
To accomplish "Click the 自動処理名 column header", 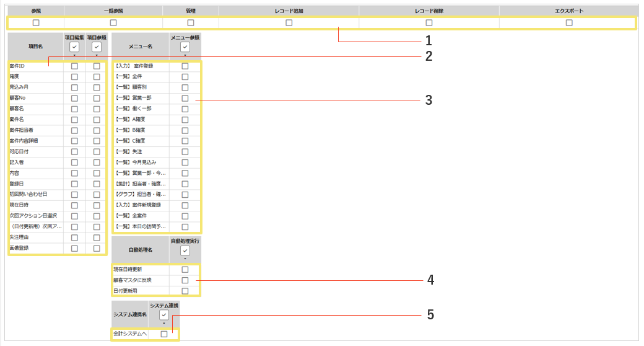I will (x=141, y=250).
